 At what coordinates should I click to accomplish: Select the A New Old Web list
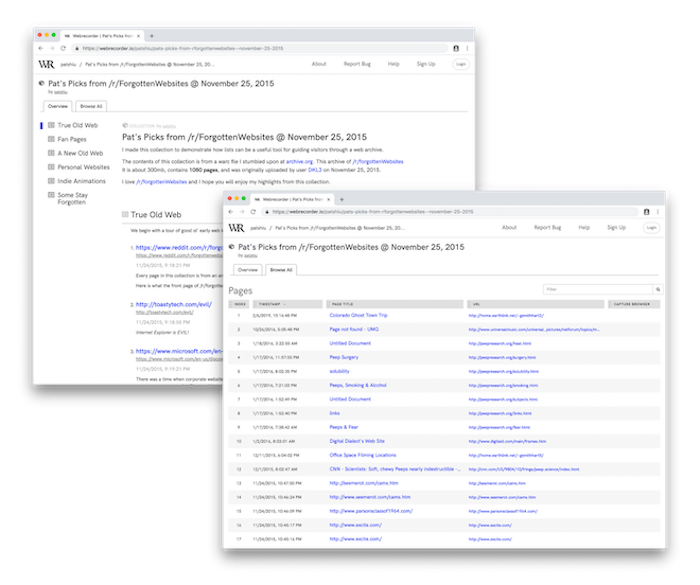[80, 153]
